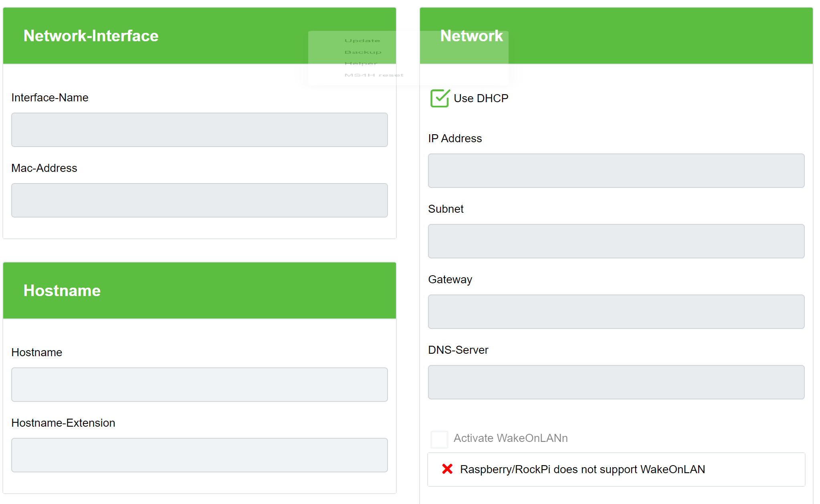This screenshot has height=504, width=820.
Task: Click the Hostname-Extension input box
Action: point(199,455)
